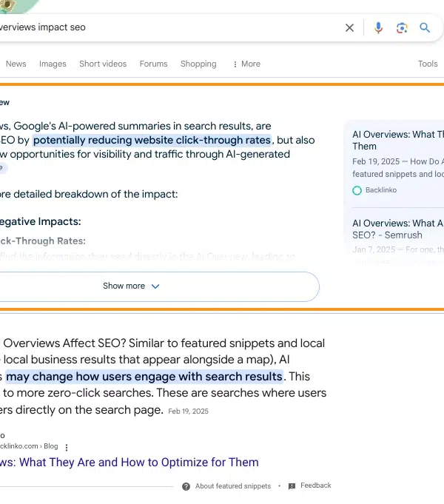Open the 'What They Are and How to Optimize' result link
The height and width of the screenshot is (504, 444).
click(129, 463)
